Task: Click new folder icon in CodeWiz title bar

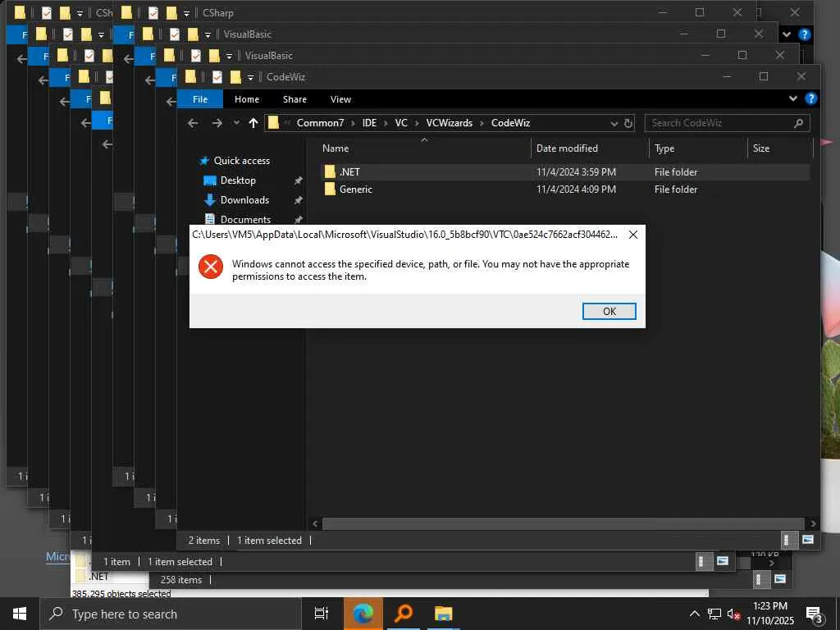Action: 235,77
